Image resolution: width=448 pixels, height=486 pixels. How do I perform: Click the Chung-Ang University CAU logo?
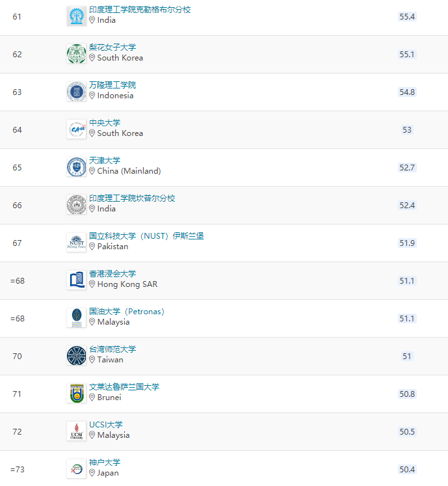(76, 129)
